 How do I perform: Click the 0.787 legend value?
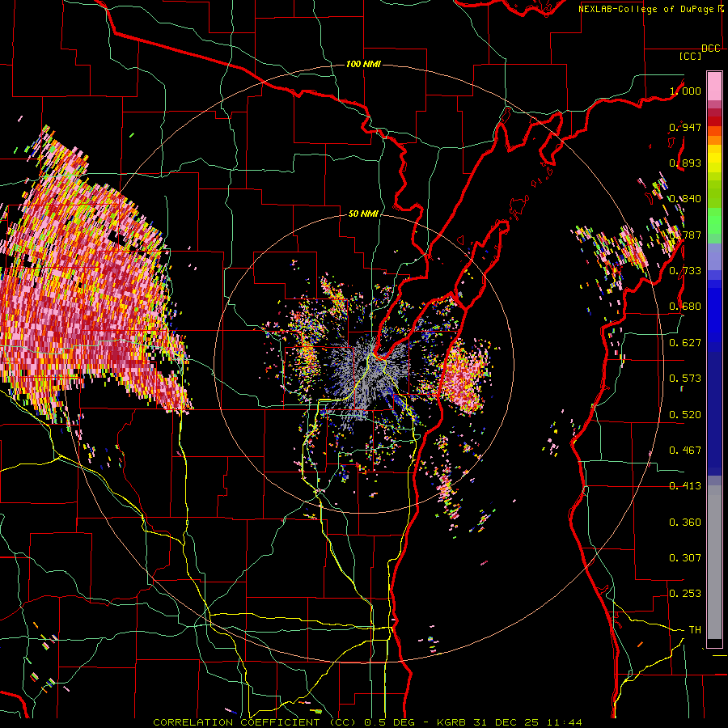click(x=685, y=235)
